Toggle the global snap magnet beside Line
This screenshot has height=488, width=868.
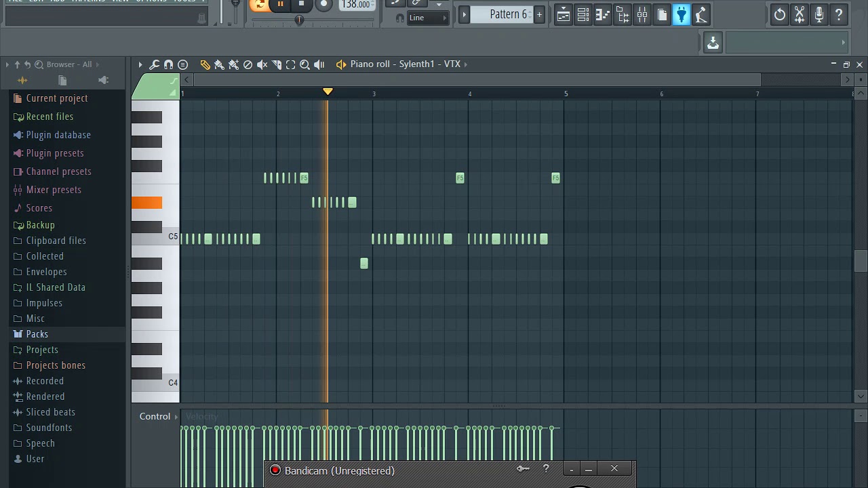click(400, 18)
